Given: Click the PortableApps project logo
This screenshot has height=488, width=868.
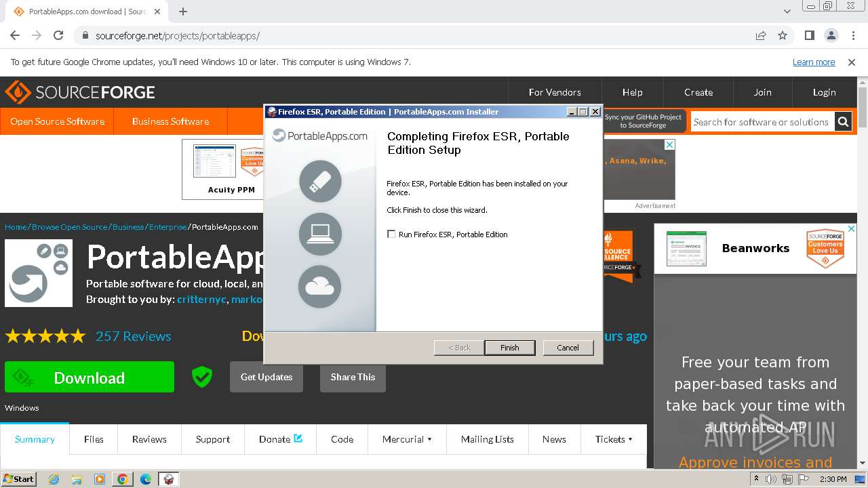Looking at the screenshot, I should pyautogui.click(x=39, y=273).
